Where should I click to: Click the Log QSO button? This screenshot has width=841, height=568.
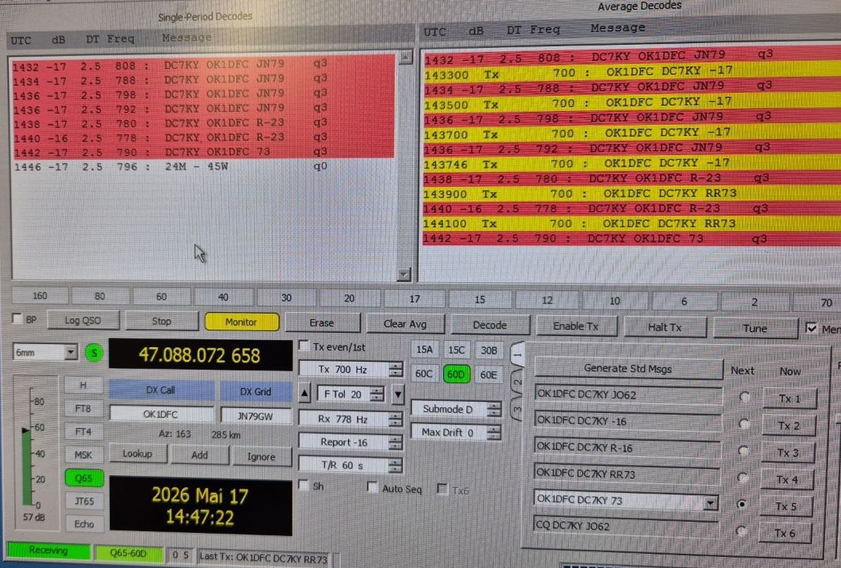click(x=83, y=320)
